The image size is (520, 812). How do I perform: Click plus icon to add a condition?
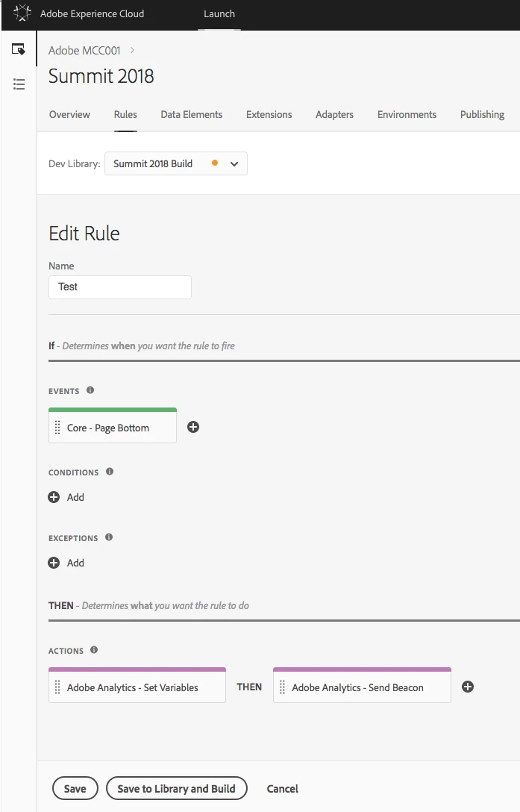pyautogui.click(x=54, y=497)
